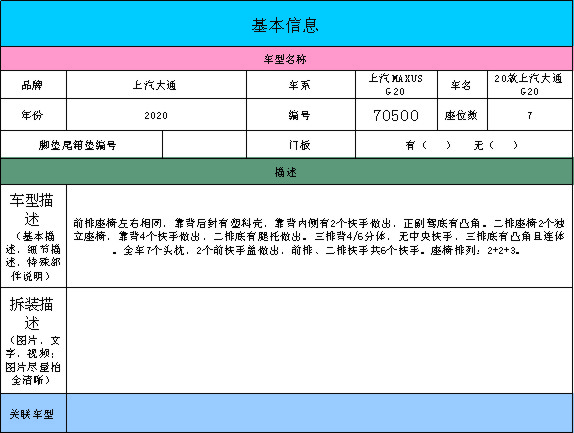Viewport: 574px width, 433px height.
Task: Select the green 描述 header row
Action: tap(287, 172)
